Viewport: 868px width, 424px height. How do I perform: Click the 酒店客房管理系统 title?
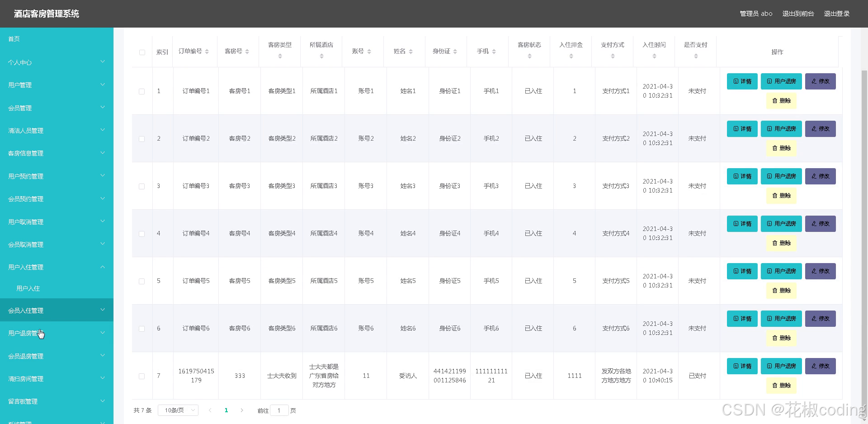[47, 14]
